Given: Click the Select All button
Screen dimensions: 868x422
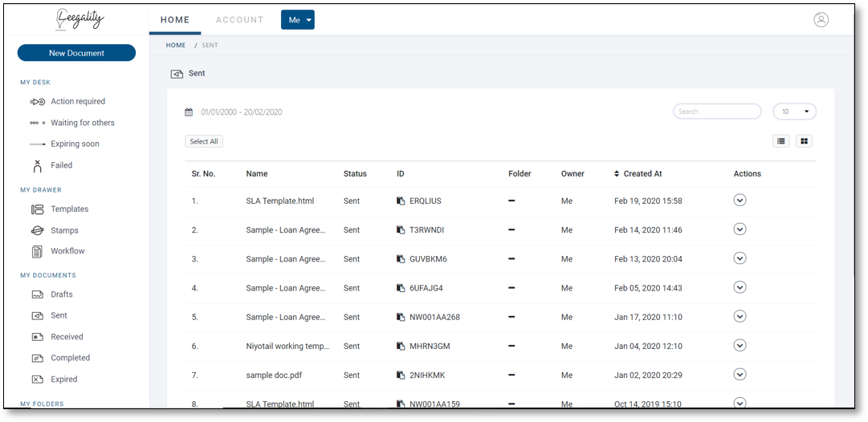Looking at the screenshot, I should click(x=204, y=141).
